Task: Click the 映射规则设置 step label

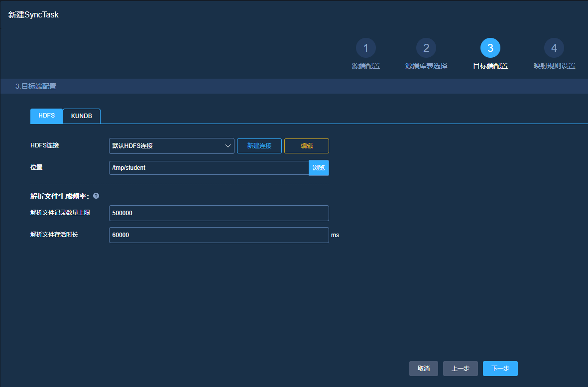Action: [x=554, y=66]
